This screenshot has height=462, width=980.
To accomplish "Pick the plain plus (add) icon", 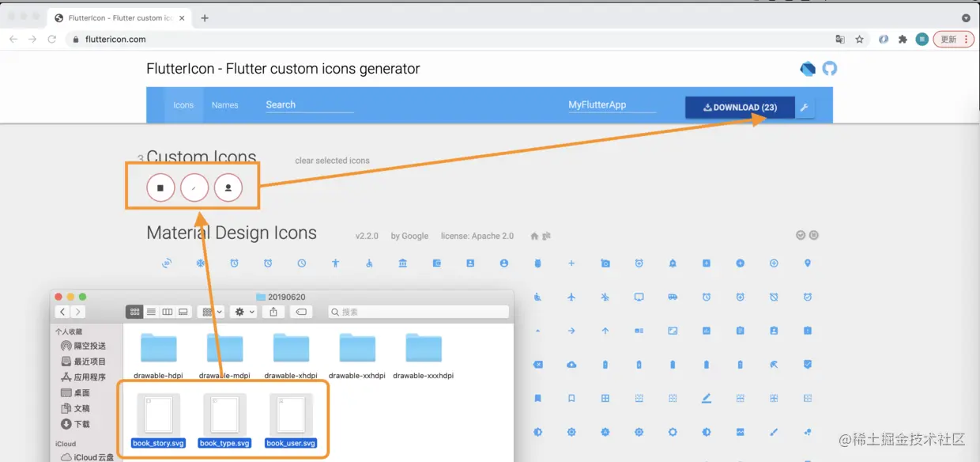I will [571, 263].
